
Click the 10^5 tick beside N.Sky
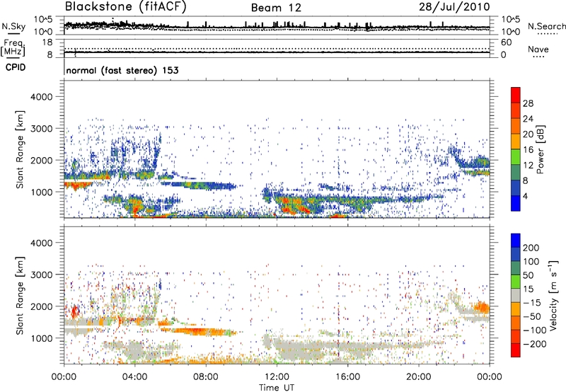pyautogui.click(x=43, y=20)
